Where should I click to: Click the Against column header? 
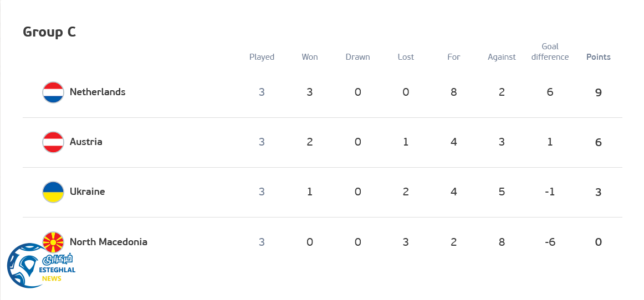click(502, 57)
